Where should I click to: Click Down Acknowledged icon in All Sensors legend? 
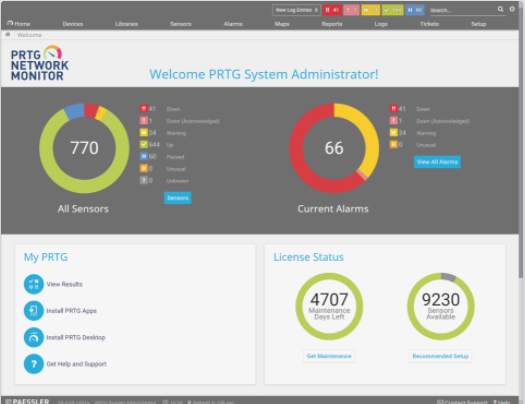point(144,120)
